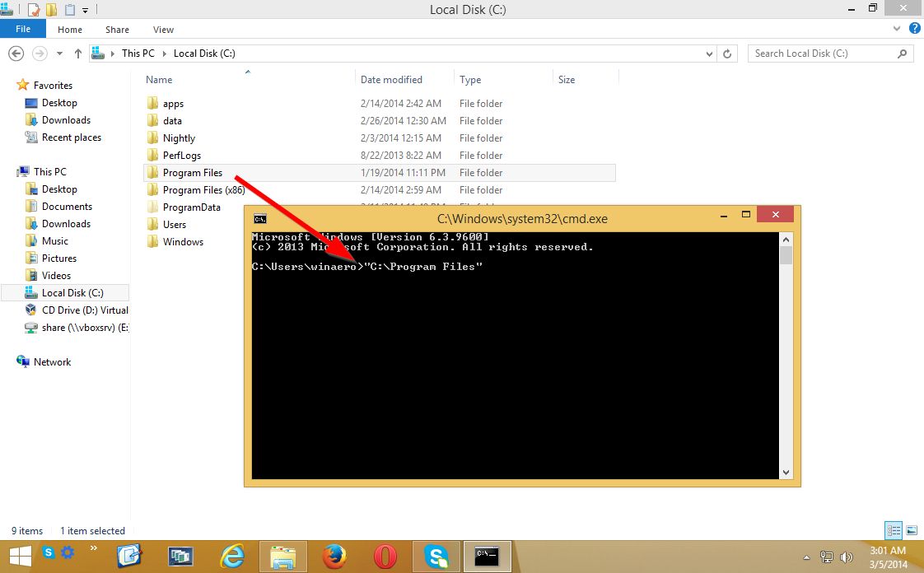Screen dimensions: 924x573
Task: Open Opera browser from taskbar
Action: 385,556
